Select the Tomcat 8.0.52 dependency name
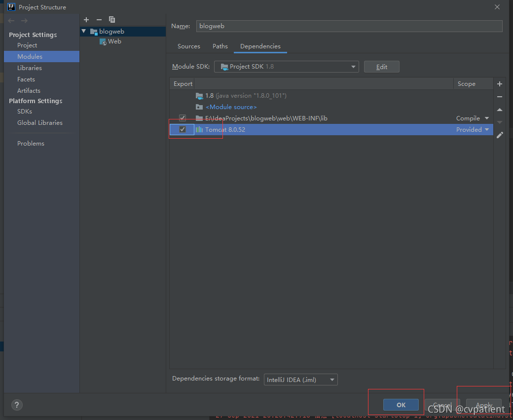The width and height of the screenshot is (513, 420). pyautogui.click(x=225, y=130)
